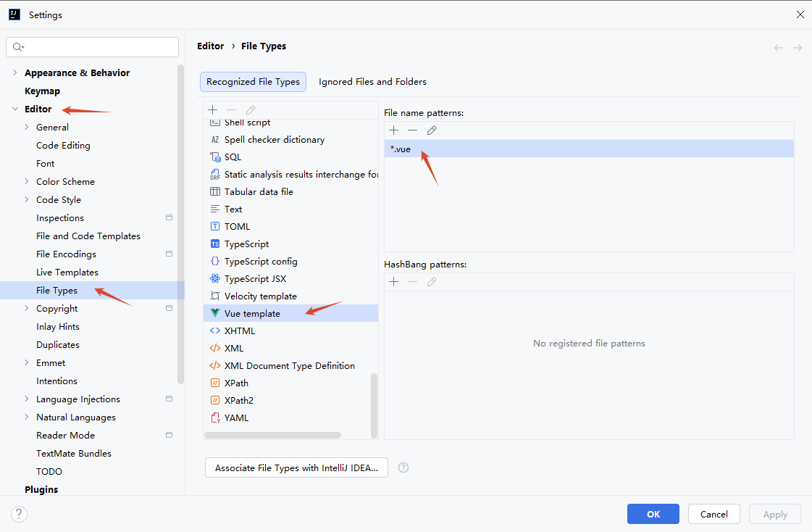The width and height of the screenshot is (812, 532).
Task: Click Editor in the breadcrumb
Action: coord(211,46)
